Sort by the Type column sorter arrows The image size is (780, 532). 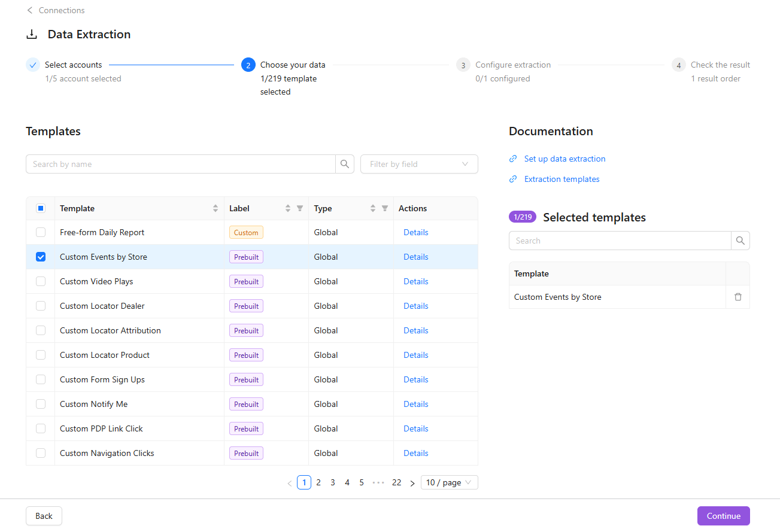[x=373, y=208]
